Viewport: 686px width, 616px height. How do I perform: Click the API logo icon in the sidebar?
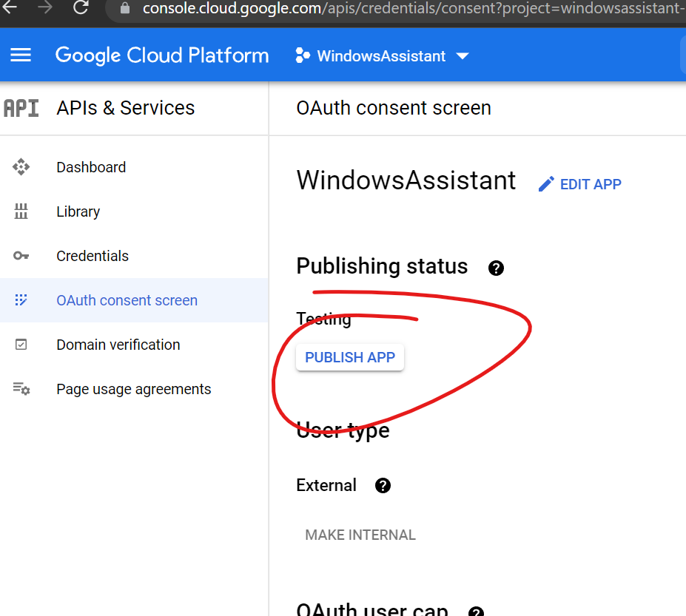(21, 108)
